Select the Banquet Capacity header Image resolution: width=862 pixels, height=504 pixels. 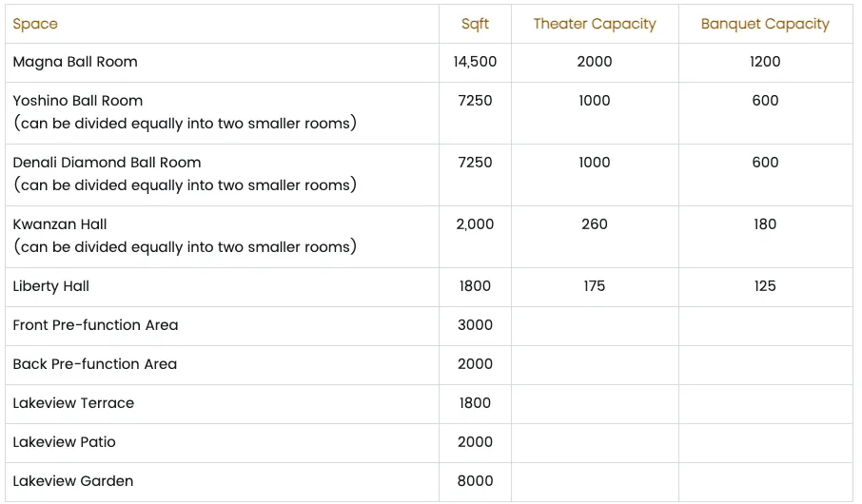pos(765,24)
